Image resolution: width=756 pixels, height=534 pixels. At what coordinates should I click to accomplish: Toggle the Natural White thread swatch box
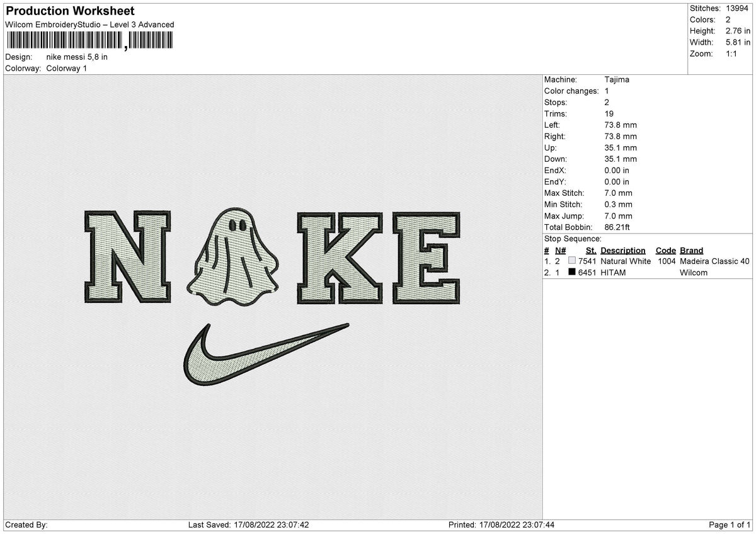(571, 261)
